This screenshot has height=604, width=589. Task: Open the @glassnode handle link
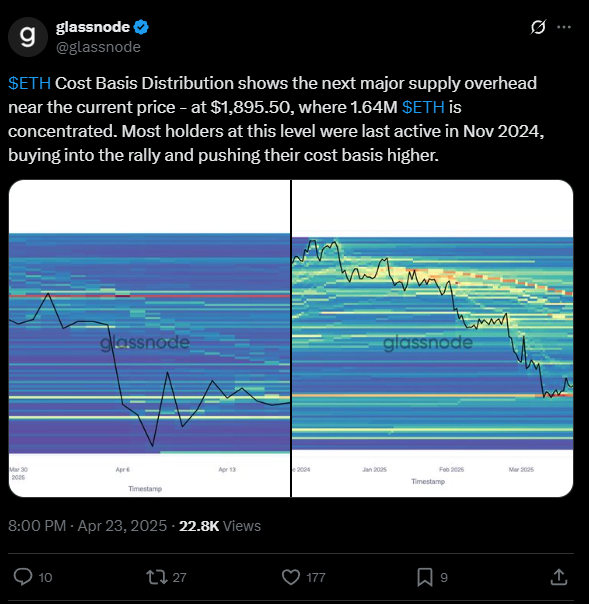98,47
